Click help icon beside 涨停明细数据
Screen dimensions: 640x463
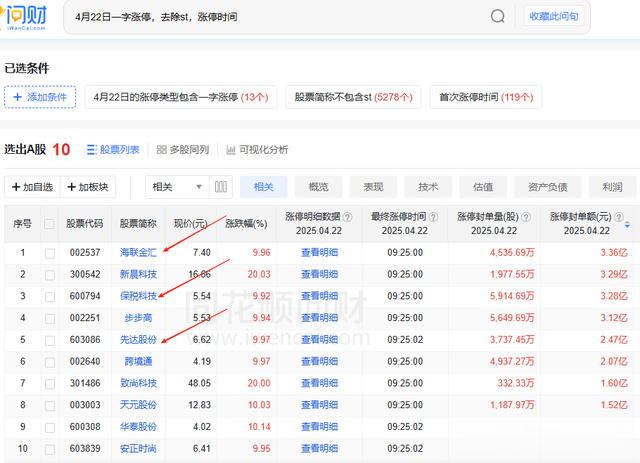347,217
